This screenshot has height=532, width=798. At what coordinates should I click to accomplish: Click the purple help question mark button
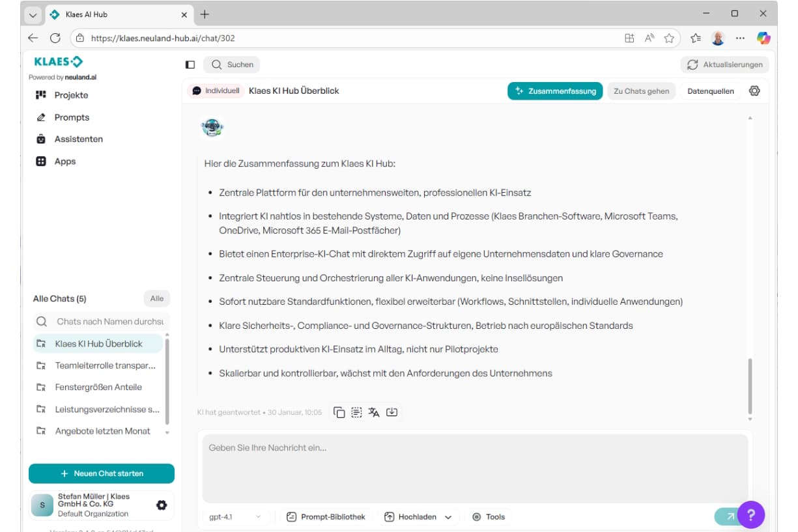point(750,515)
